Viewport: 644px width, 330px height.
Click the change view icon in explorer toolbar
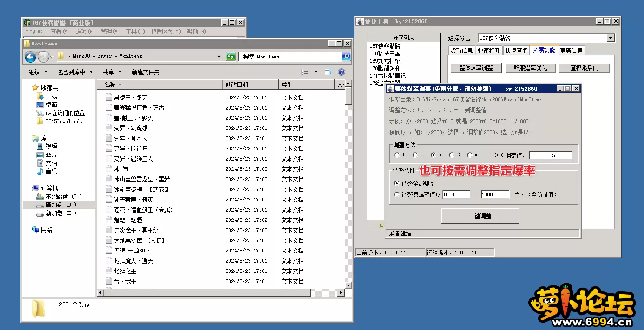pyautogui.click(x=305, y=72)
